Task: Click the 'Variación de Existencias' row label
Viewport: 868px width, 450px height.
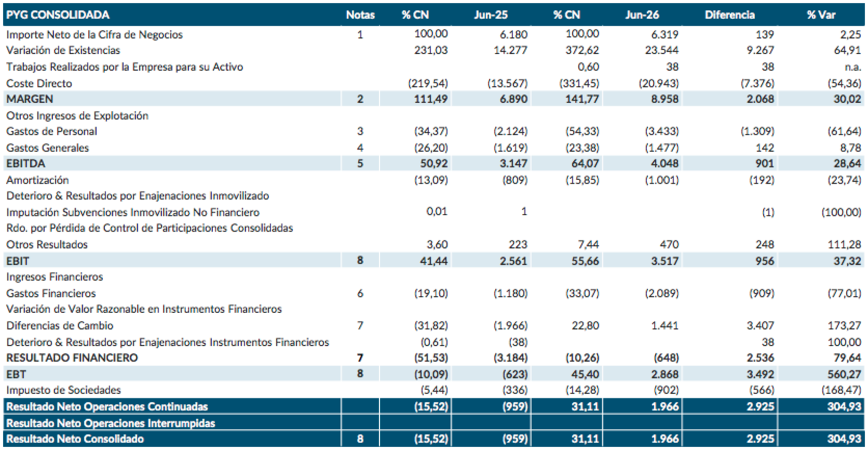Action: pyautogui.click(x=63, y=50)
